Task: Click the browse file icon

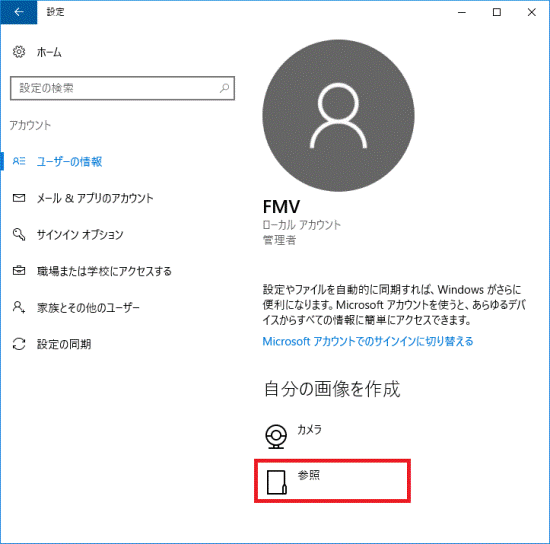Action: coord(277,482)
